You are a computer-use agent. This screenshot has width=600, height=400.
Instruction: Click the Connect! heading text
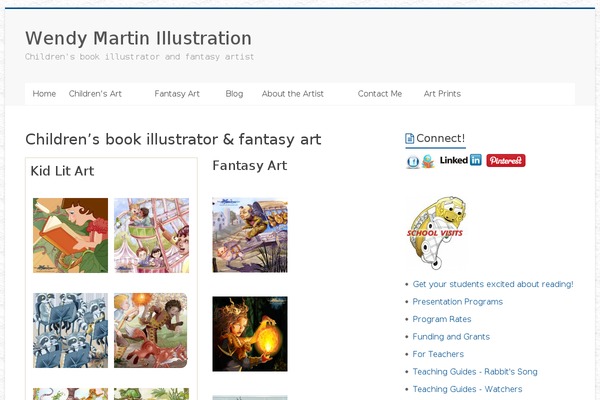point(440,138)
